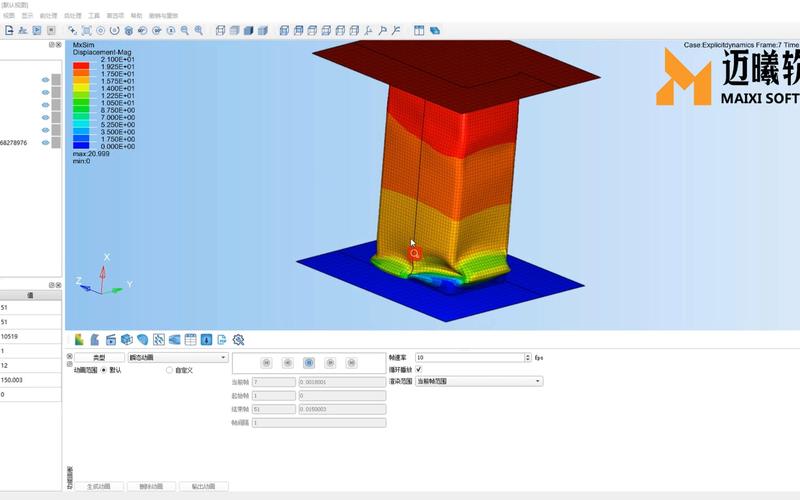Screen dimensions: 800x500
Task: Select the 默认 animation range radio button
Action: [104, 370]
